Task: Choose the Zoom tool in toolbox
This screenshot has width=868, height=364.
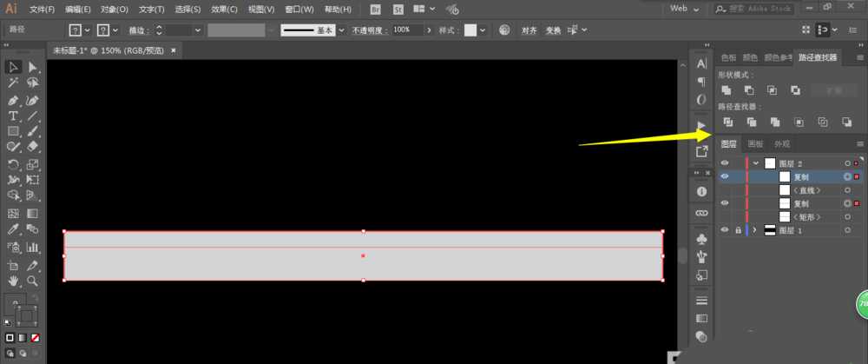Action: (33, 281)
